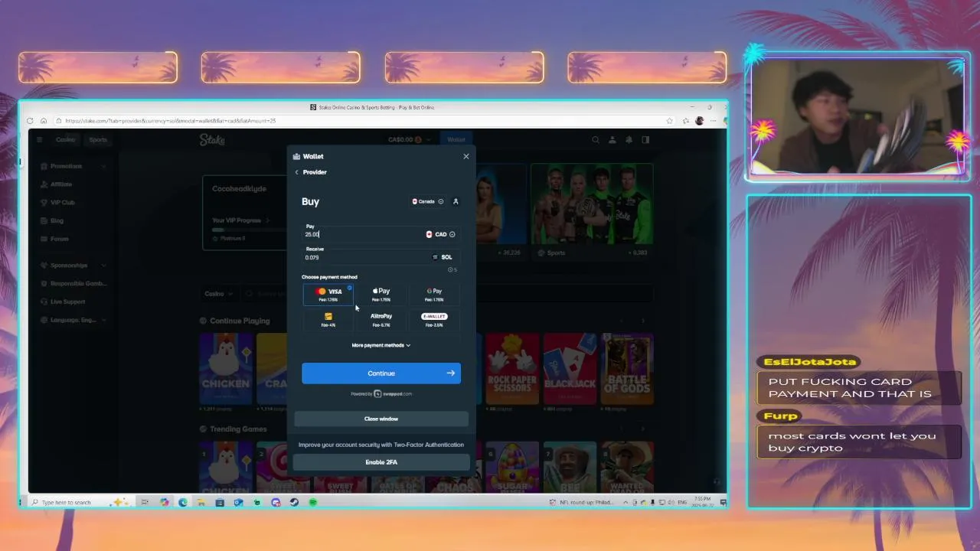Click the browser address bar URL
The width and height of the screenshot is (980, 551).
[171, 121]
